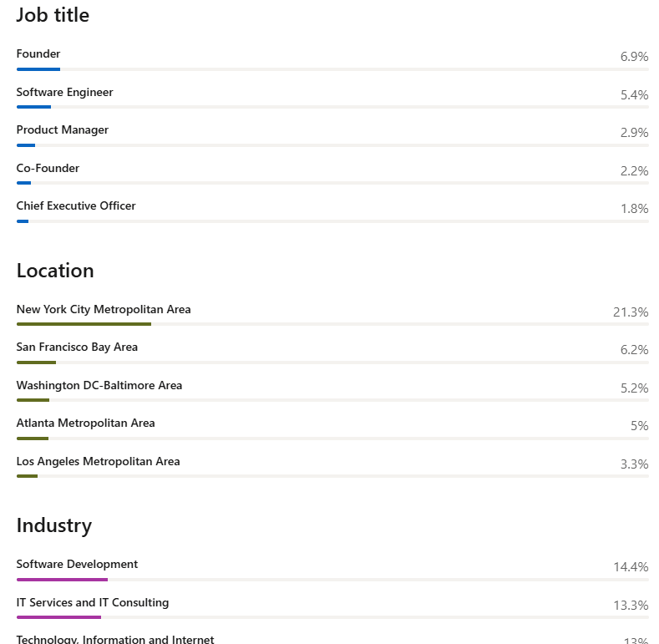Click the San Francisco Bay Area label
Screen dimensions: 659x644
77,347
